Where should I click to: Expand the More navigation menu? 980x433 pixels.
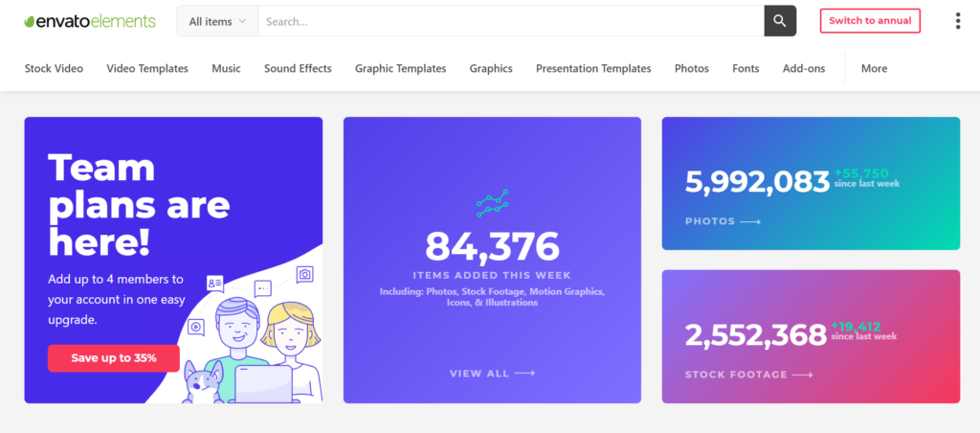(874, 69)
